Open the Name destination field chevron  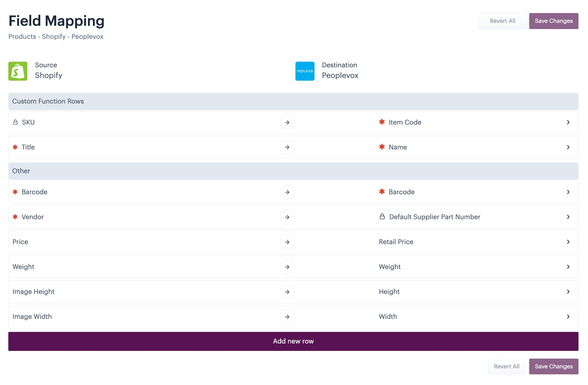[568, 147]
